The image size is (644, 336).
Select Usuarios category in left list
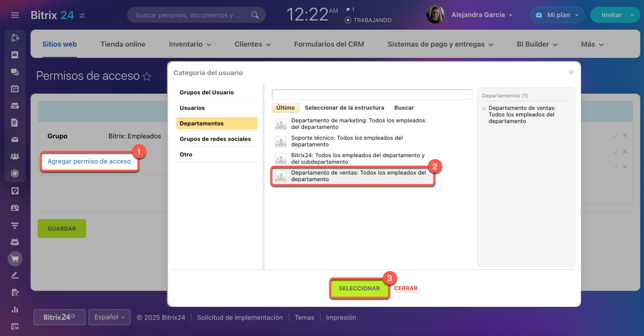click(192, 108)
